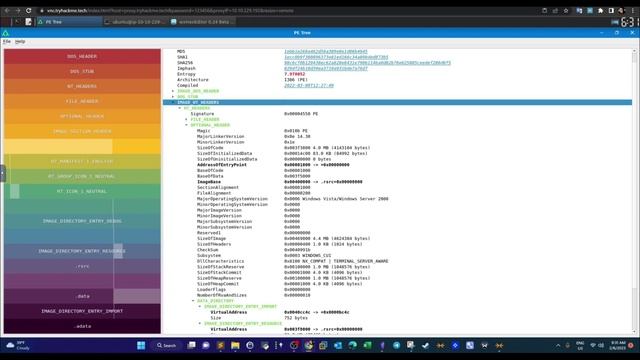Click the MD5 hash link
The image size is (640, 360).
pyautogui.click(x=326, y=51)
